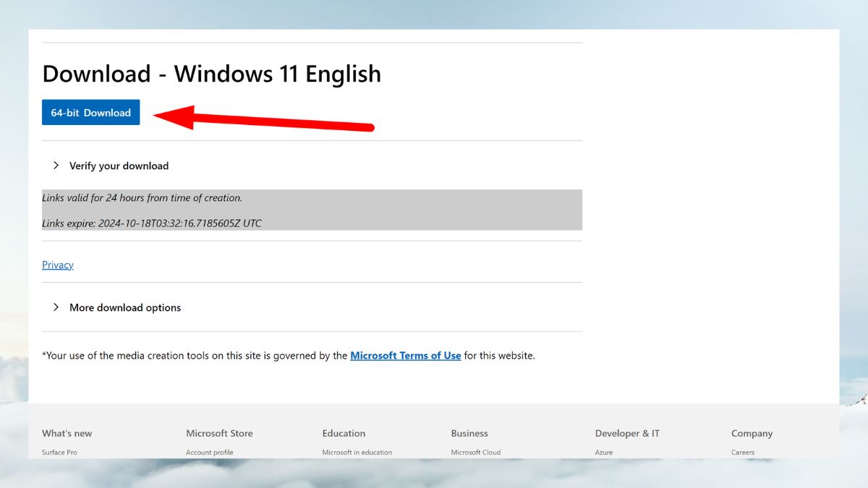Image resolution: width=868 pixels, height=488 pixels.
Task: Open the Microsoft Cloud footer link
Action: [476, 453]
